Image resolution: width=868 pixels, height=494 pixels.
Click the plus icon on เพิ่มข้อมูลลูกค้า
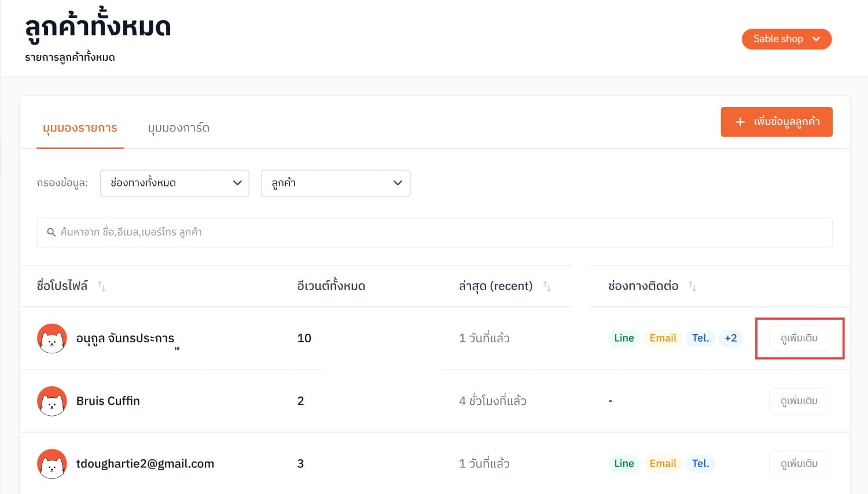pyautogui.click(x=740, y=122)
